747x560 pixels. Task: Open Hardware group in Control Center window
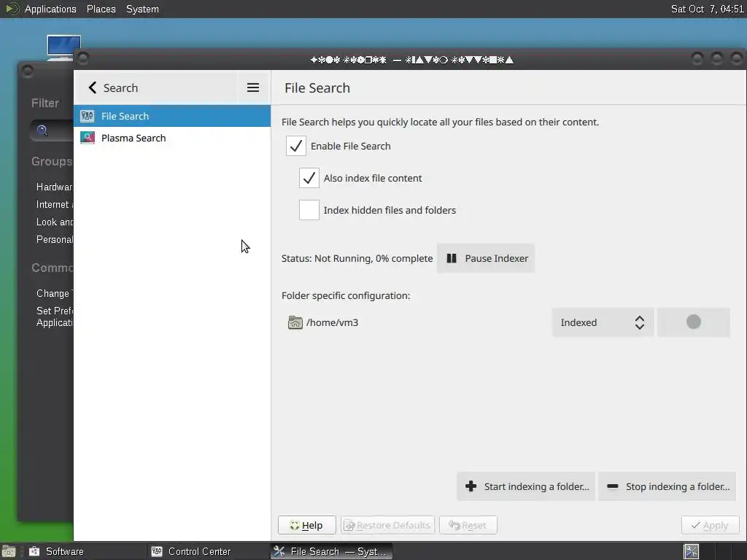point(54,187)
